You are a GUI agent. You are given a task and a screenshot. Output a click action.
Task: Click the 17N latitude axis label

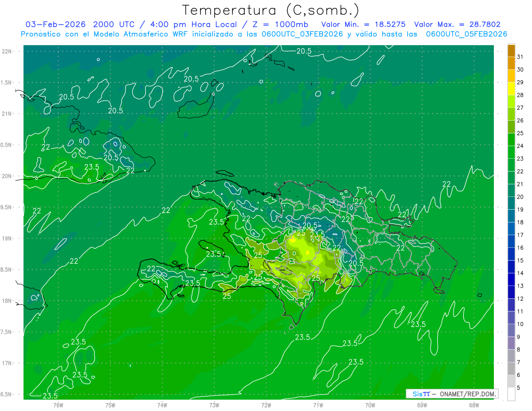tap(7, 363)
